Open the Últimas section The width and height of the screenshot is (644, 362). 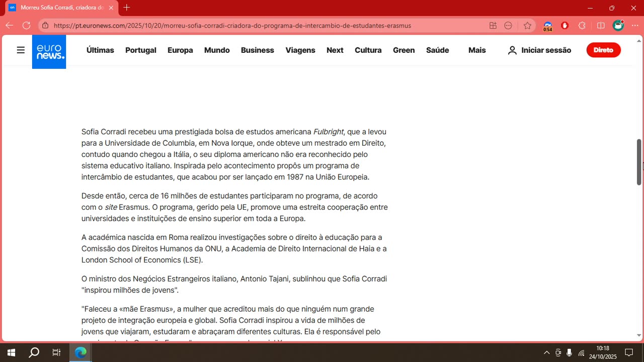pos(100,50)
